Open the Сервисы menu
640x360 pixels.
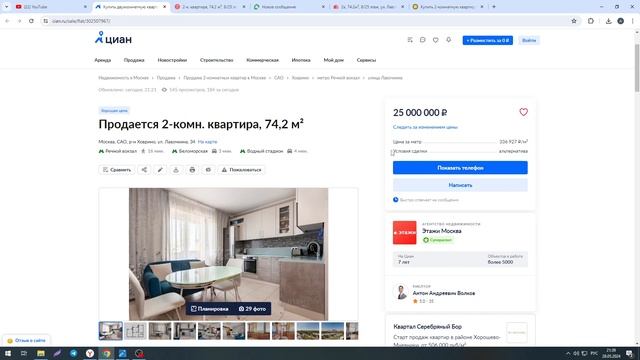pyautogui.click(x=366, y=60)
